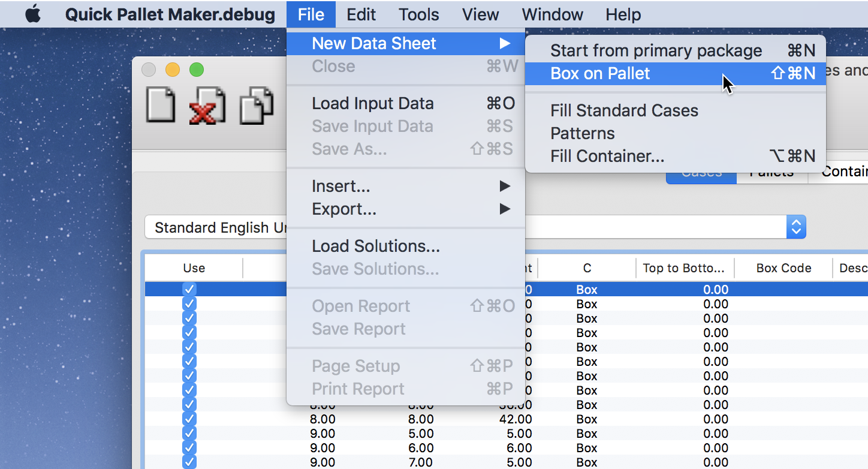
Task: Toggle Use checkbox for the 9.00 / 7.00 / 5.00 row
Action: point(189,462)
